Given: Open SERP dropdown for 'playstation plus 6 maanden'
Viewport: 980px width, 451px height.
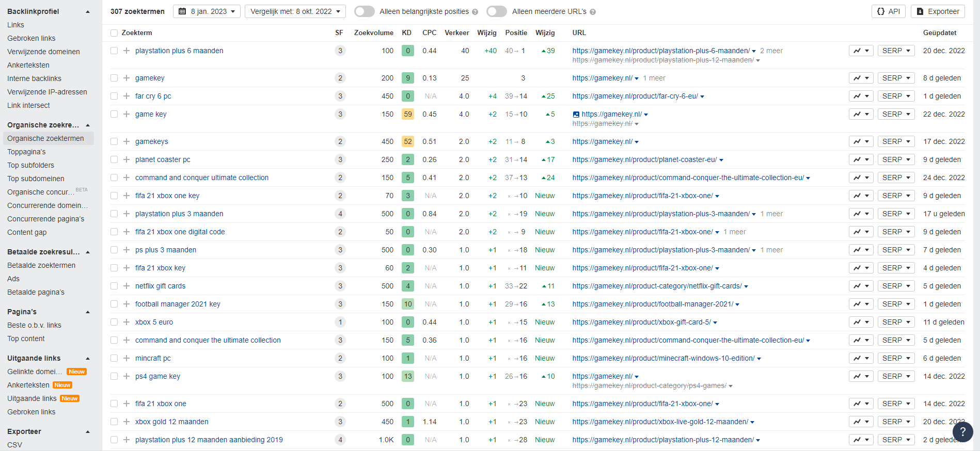Looking at the screenshot, I should [896, 51].
